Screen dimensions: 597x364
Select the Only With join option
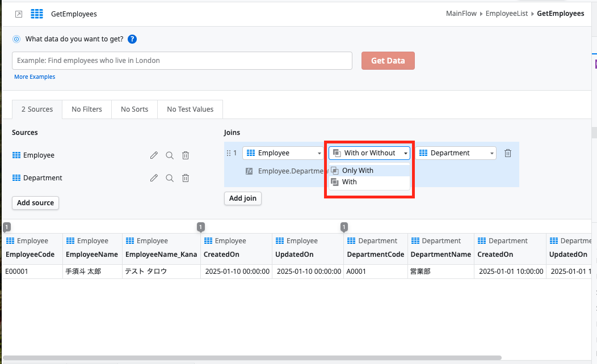(x=358, y=170)
